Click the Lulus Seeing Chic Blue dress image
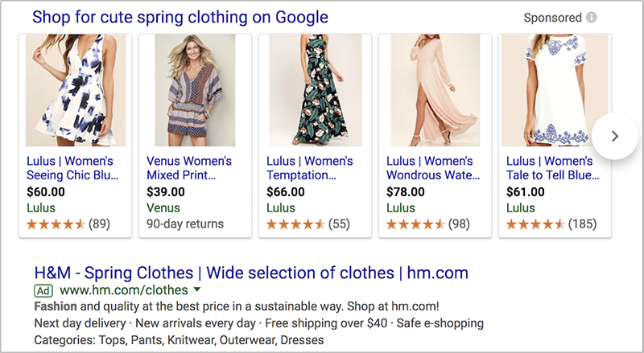This screenshot has width=644, height=353. [x=76, y=90]
